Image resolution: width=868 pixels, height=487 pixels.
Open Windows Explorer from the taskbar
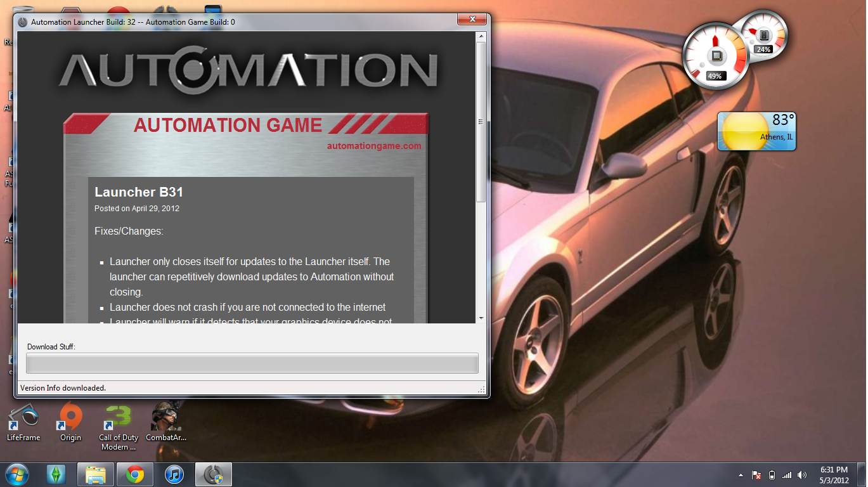pyautogui.click(x=96, y=474)
